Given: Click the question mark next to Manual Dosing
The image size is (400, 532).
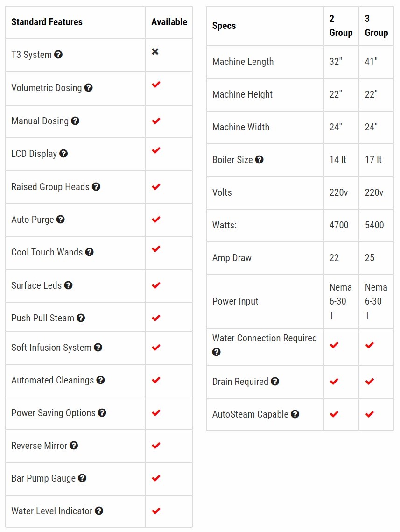Looking at the screenshot, I should pyautogui.click(x=75, y=121).
